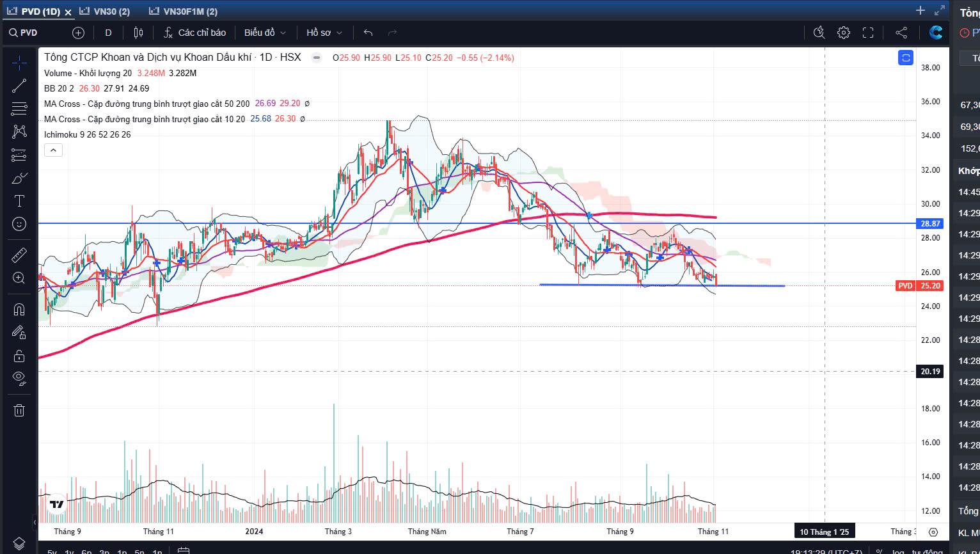Click the trash icon to remove drawings

[19, 410]
